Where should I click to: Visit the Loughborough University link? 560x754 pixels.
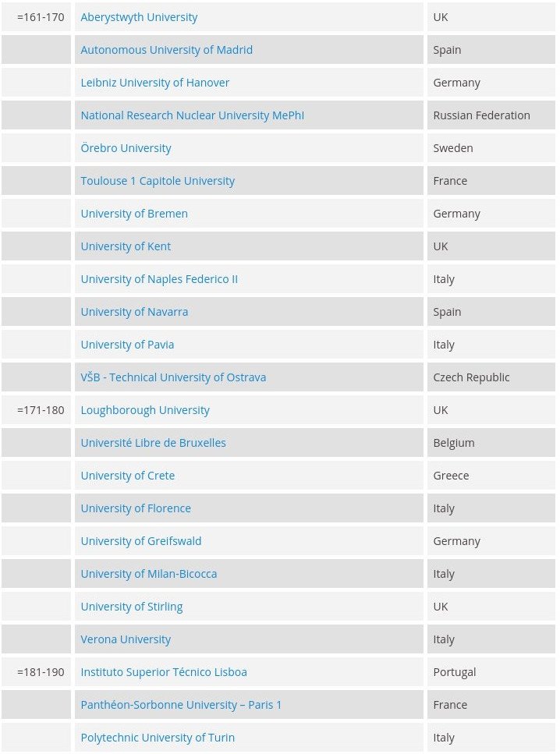click(x=145, y=410)
